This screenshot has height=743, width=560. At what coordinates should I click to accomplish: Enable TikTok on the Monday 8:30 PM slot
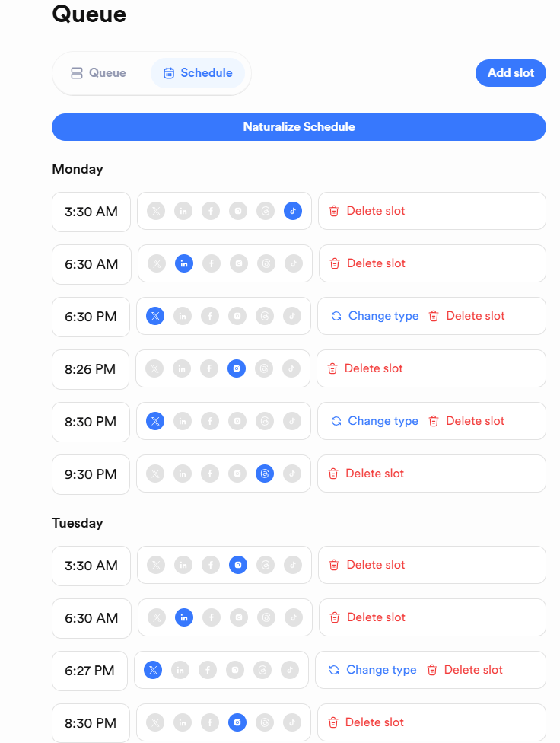[x=291, y=421]
